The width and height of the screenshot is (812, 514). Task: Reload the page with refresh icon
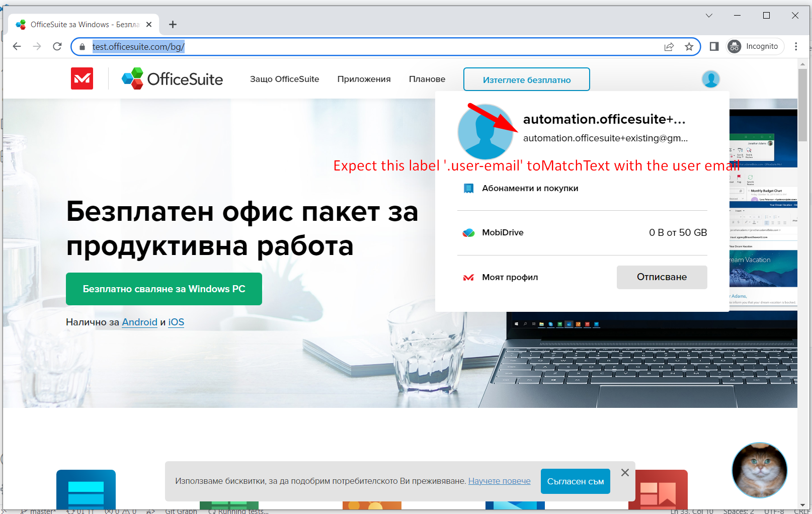click(x=57, y=47)
